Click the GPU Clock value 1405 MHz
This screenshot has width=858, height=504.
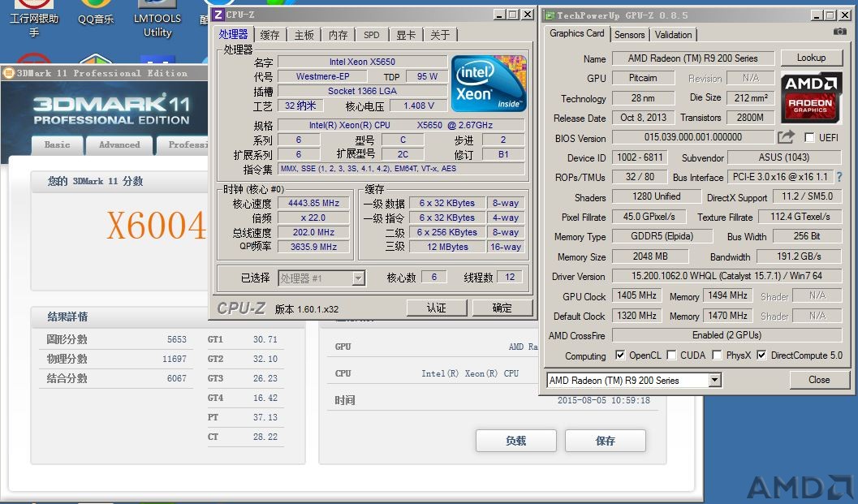(636, 295)
